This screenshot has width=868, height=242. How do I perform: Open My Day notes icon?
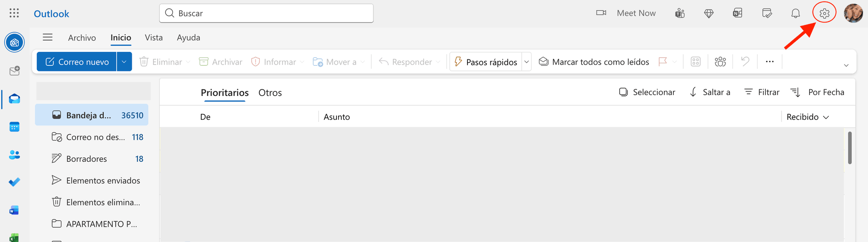tap(767, 13)
